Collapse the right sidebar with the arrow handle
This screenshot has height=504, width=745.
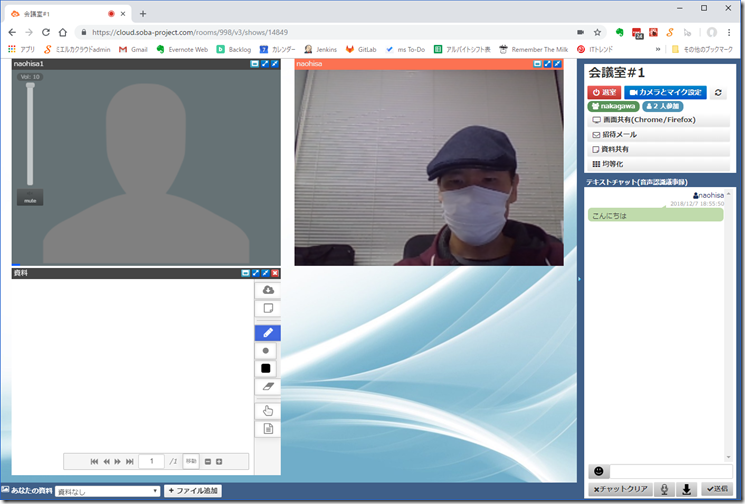click(x=580, y=279)
